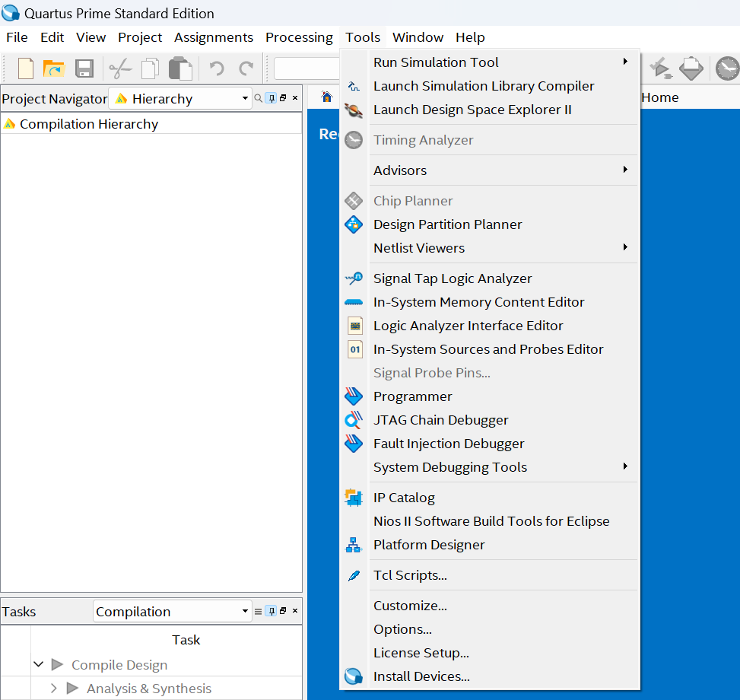Float the Project Navigator panel
This screenshot has height=700, width=740.
pos(283,97)
